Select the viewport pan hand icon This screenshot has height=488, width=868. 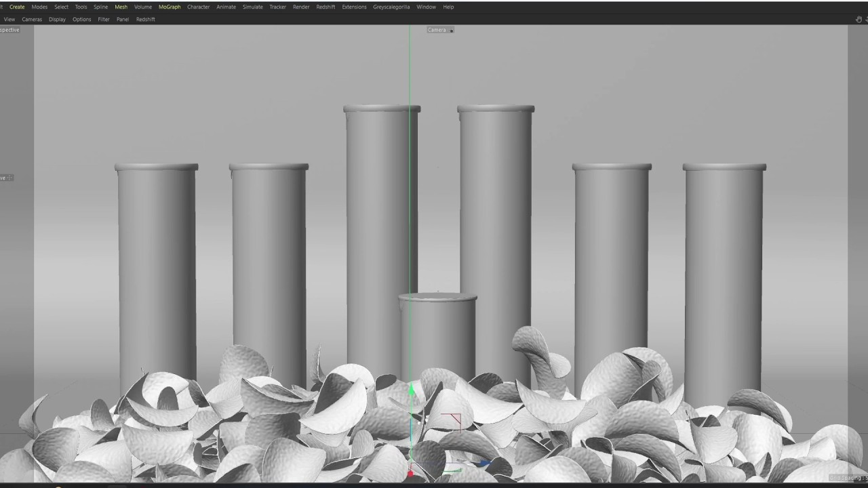(859, 20)
